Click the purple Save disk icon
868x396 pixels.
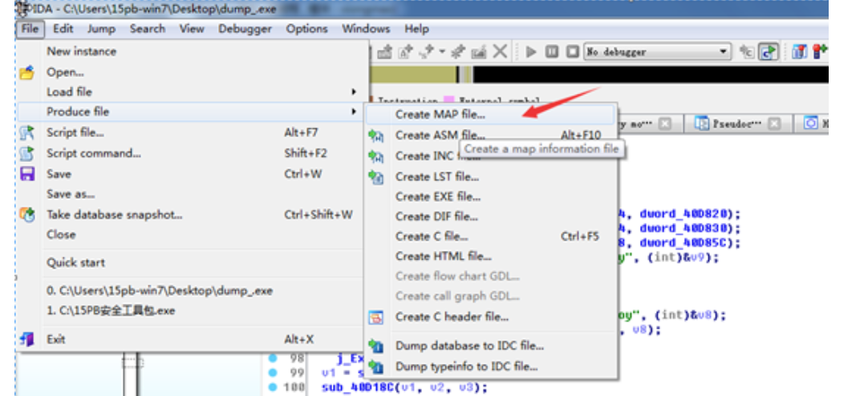(26, 174)
